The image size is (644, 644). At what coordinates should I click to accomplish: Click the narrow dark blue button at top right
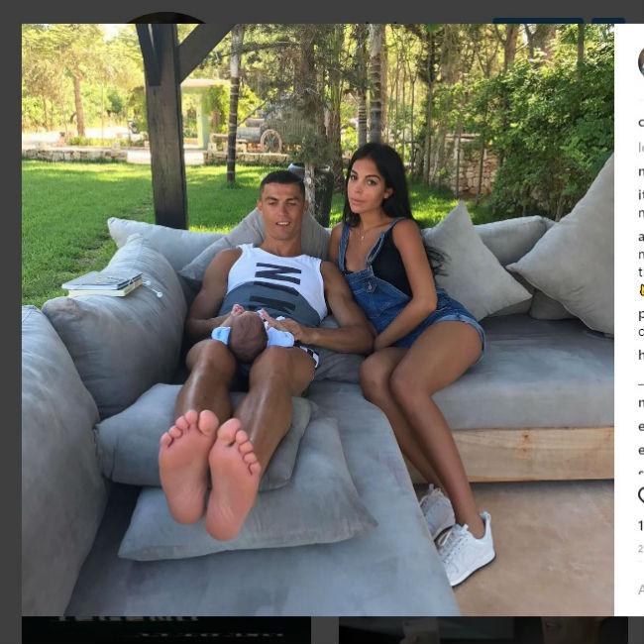click(608, 21)
